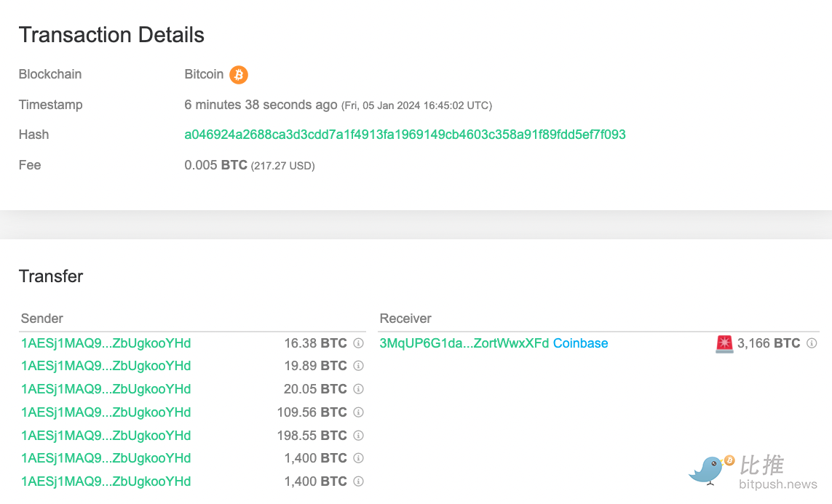This screenshot has width=832, height=504.
Task: Open sender address in 198.55 BTC row
Action: [x=106, y=436]
